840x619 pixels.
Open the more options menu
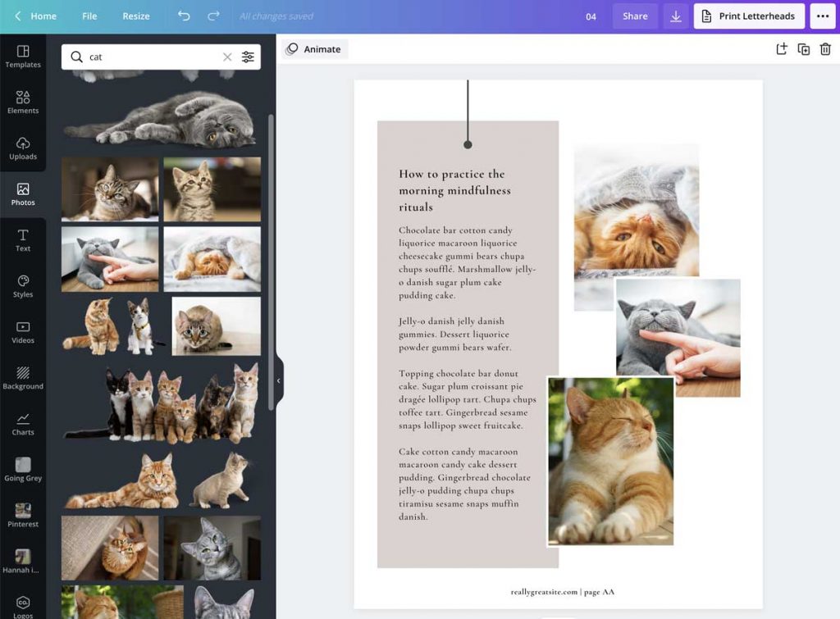click(x=823, y=16)
